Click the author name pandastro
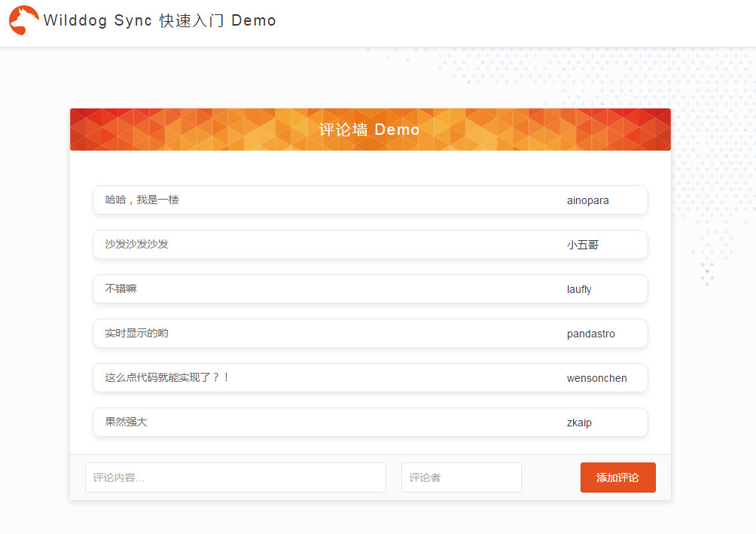Screen dimensions: 756x534 click(590, 334)
